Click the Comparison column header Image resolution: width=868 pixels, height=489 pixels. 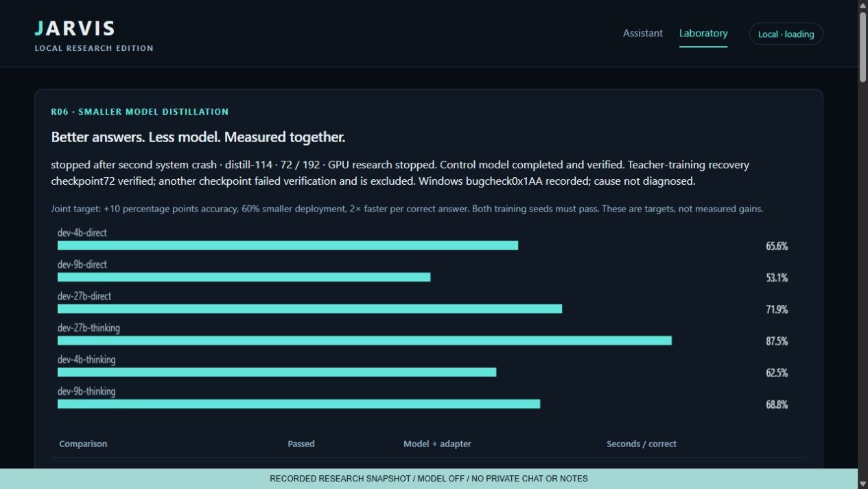[83, 444]
